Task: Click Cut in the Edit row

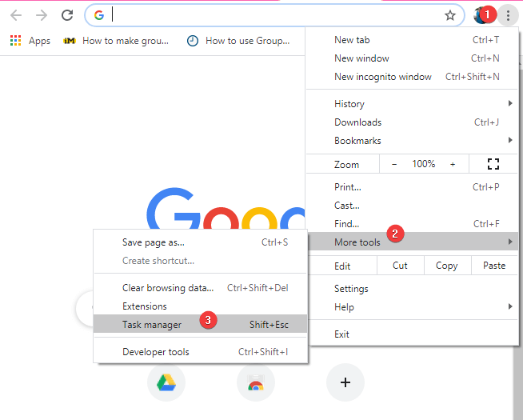Action: pos(401,266)
